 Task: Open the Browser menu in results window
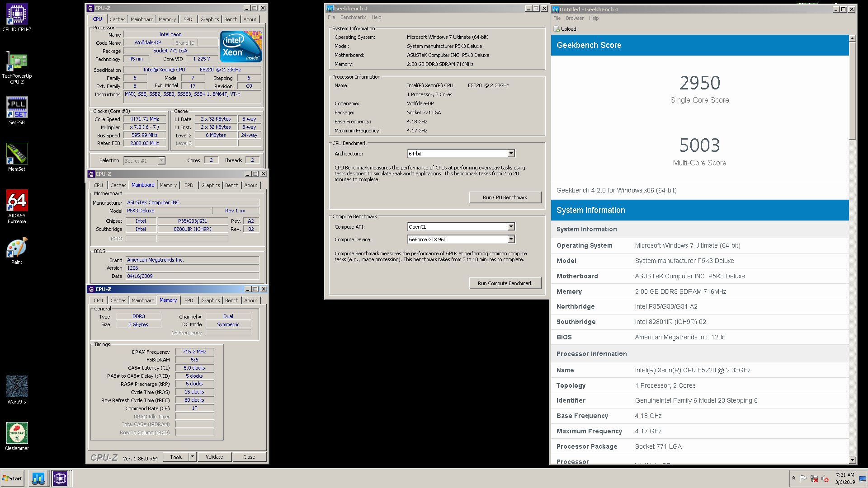575,19
